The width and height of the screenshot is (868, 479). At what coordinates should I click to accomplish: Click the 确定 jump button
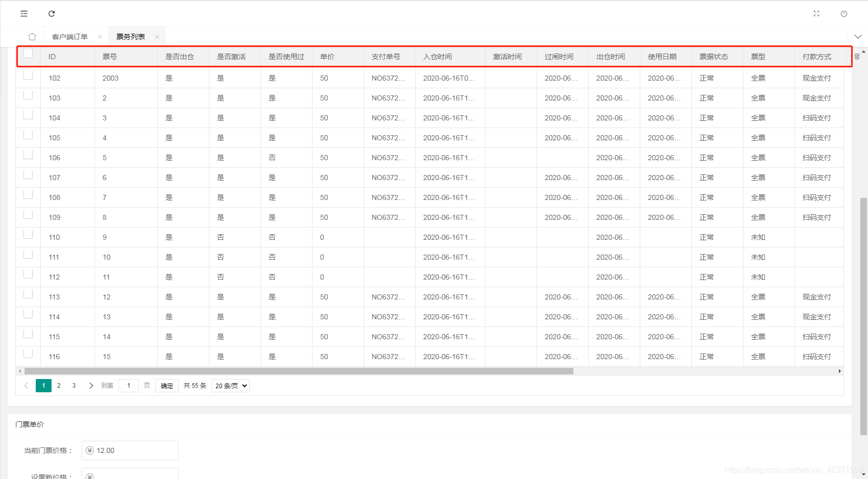[167, 386]
